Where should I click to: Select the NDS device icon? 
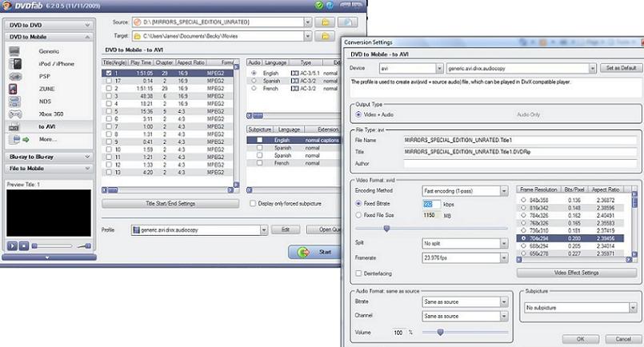coord(15,102)
